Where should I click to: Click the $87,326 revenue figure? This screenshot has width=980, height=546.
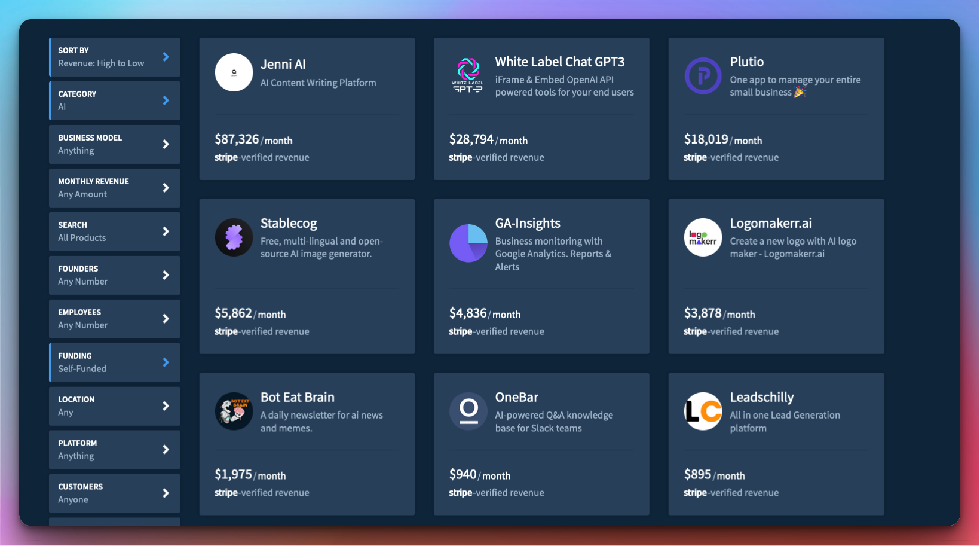coord(237,139)
